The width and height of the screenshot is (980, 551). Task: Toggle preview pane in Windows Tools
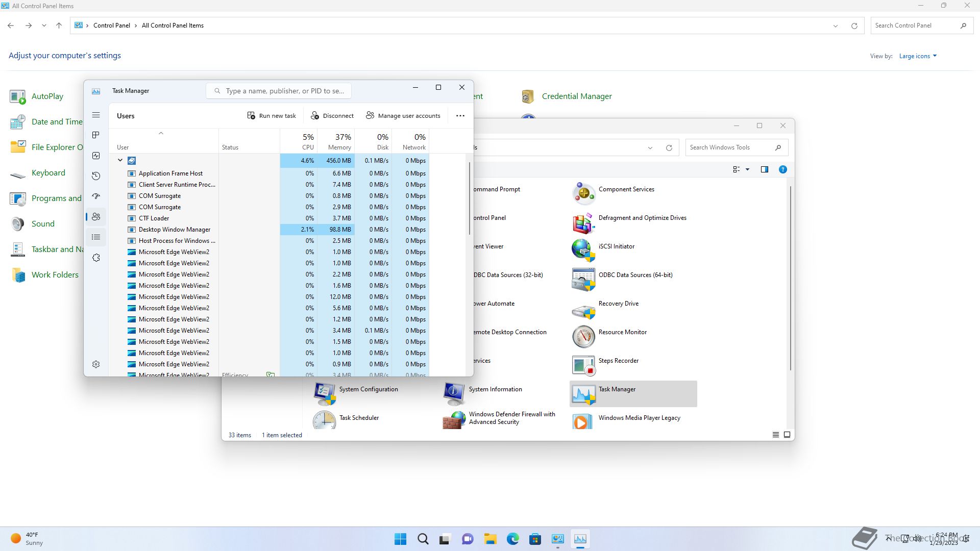tap(765, 169)
